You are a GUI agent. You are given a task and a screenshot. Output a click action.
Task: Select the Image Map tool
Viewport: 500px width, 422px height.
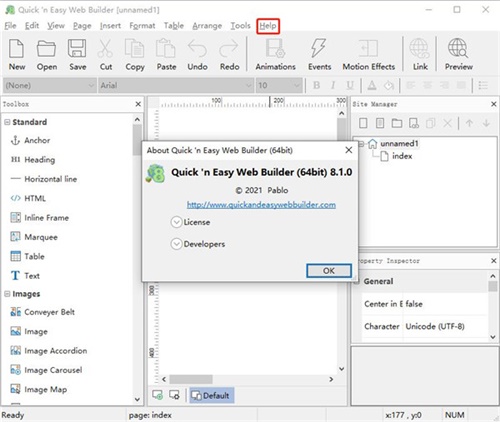tap(39, 389)
